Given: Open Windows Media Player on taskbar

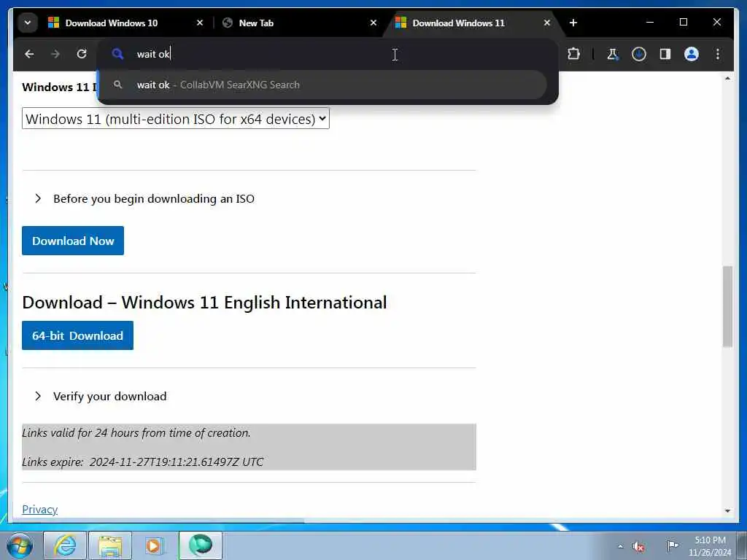Looking at the screenshot, I should tap(155, 545).
